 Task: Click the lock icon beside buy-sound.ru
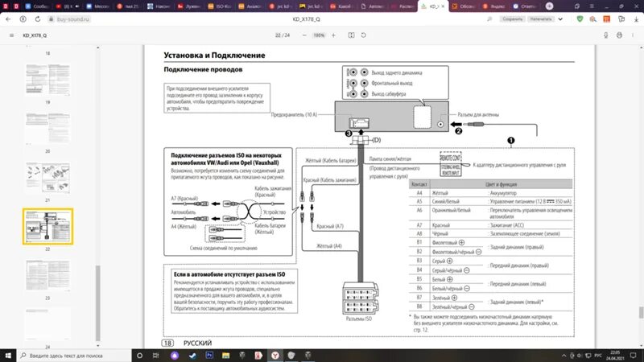click(51, 19)
